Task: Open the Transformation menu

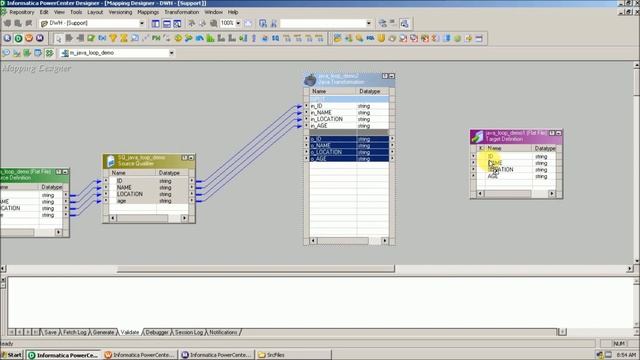Action: 182,12
